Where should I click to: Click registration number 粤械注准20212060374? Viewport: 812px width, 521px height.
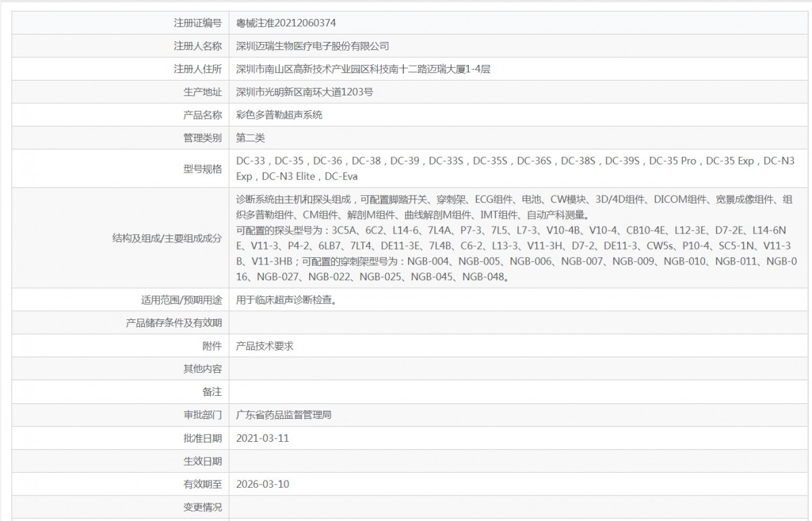point(286,23)
